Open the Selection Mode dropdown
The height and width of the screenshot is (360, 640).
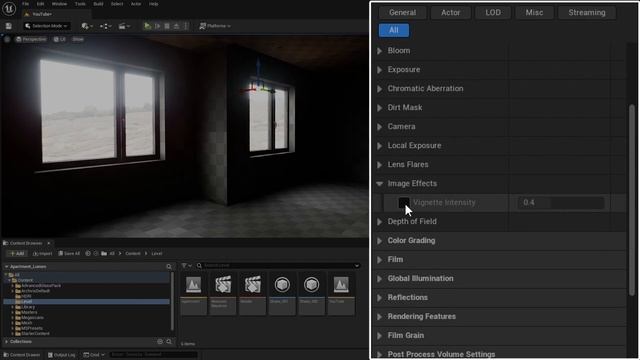pos(46,26)
